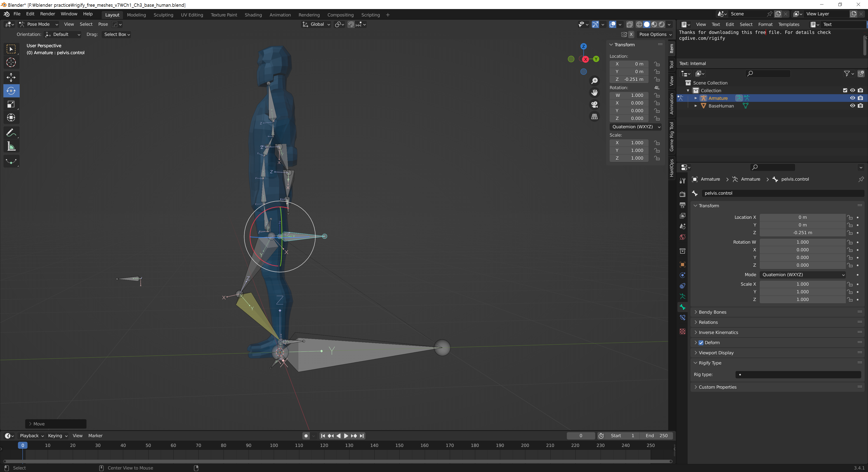Select the Move tool in toolbar
The height and width of the screenshot is (472, 868).
coord(11,77)
